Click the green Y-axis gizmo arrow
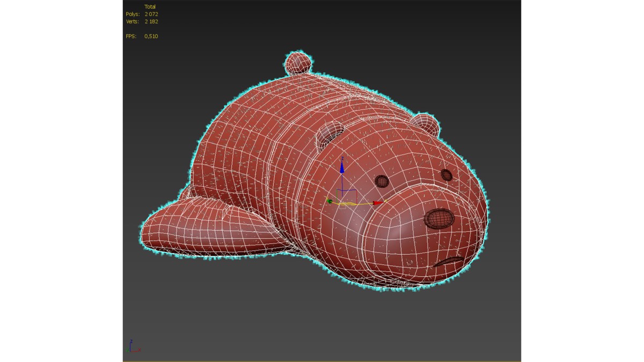Viewport: 644px width, 362px height. tap(330, 201)
